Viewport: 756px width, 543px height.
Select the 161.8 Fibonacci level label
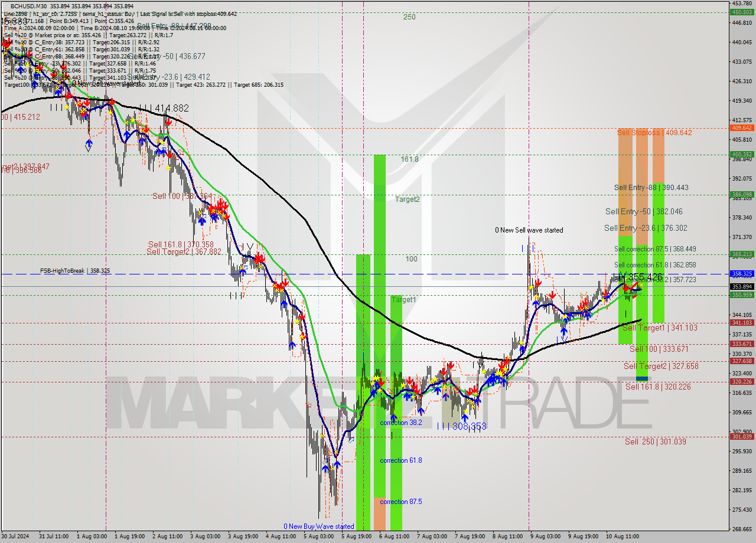click(x=409, y=159)
